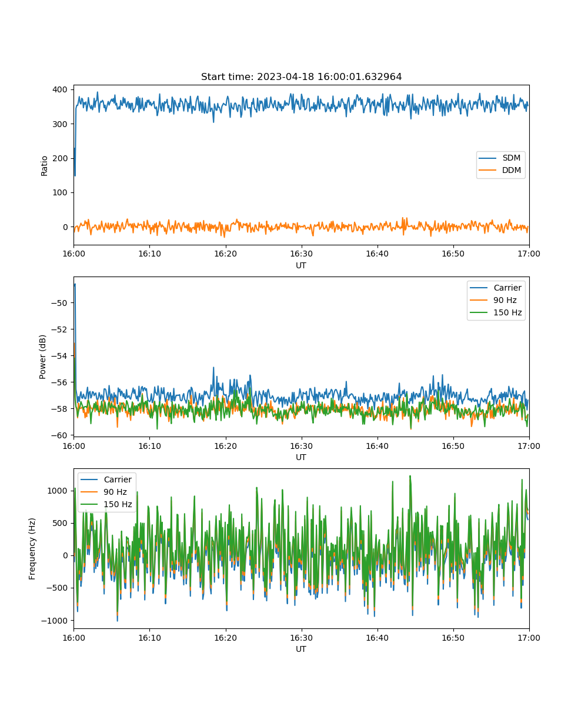The height and width of the screenshot is (706, 588).
Task: Click "90 Hz" in the Frequency plot legend
Action: tap(116, 492)
